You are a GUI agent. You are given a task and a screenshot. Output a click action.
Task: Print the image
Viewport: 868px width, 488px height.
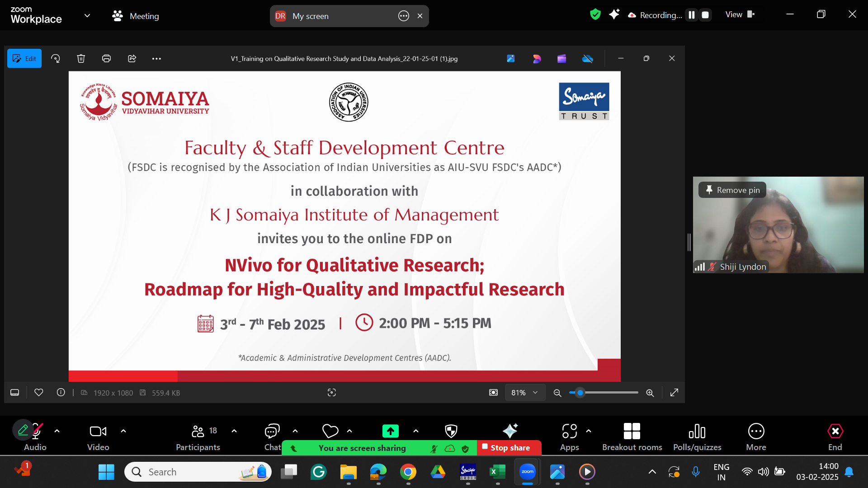106,58
